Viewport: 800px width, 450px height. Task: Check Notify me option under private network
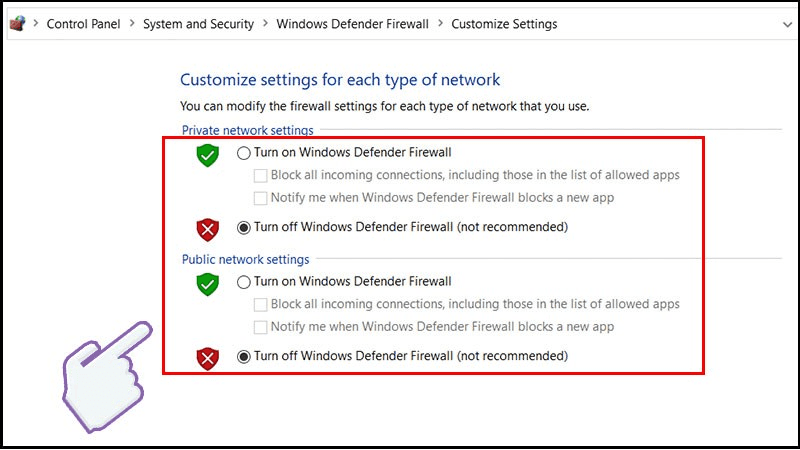coord(261,198)
